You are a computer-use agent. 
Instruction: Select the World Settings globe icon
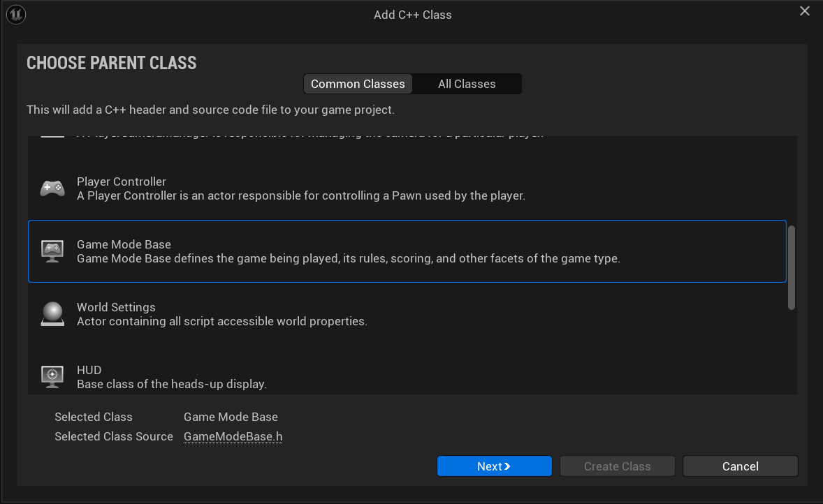(52, 314)
